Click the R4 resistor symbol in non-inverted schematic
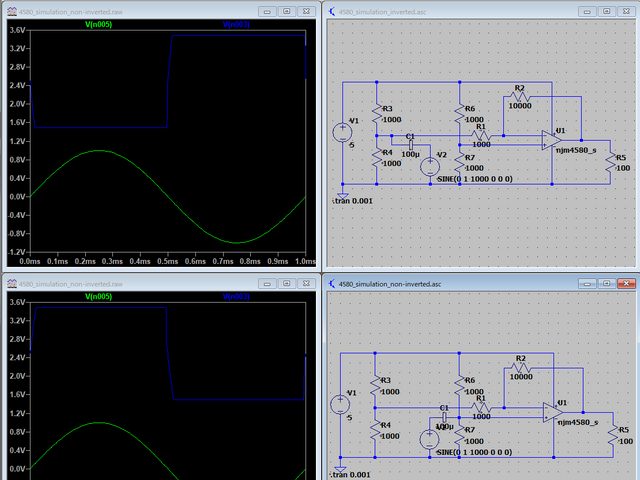640x480 pixels. pyautogui.click(x=375, y=430)
